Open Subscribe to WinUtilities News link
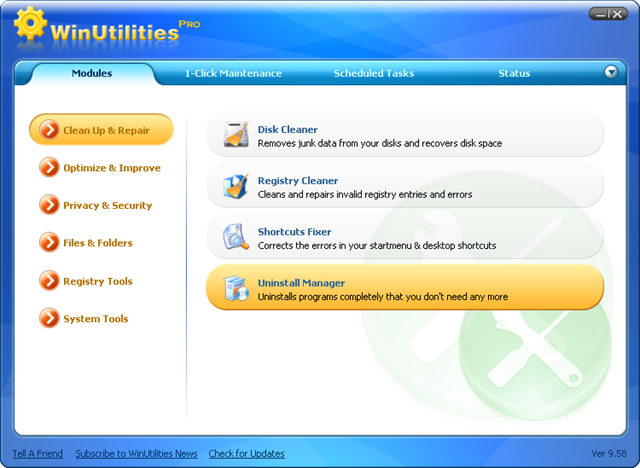The height and width of the screenshot is (468, 640). click(136, 454)
